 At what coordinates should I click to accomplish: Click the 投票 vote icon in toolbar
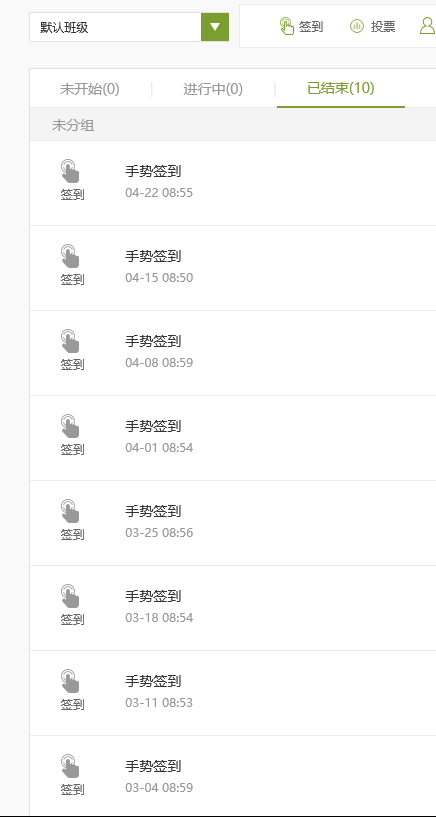pyautogui.click(x=357, y=26)
